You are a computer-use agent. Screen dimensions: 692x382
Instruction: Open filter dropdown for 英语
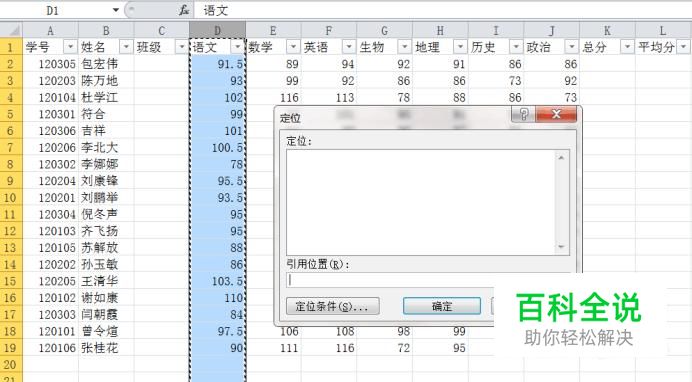pos(349,46)
